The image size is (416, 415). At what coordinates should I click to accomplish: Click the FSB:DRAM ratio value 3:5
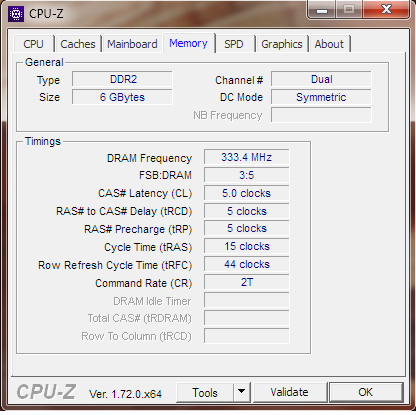[247, 175]
